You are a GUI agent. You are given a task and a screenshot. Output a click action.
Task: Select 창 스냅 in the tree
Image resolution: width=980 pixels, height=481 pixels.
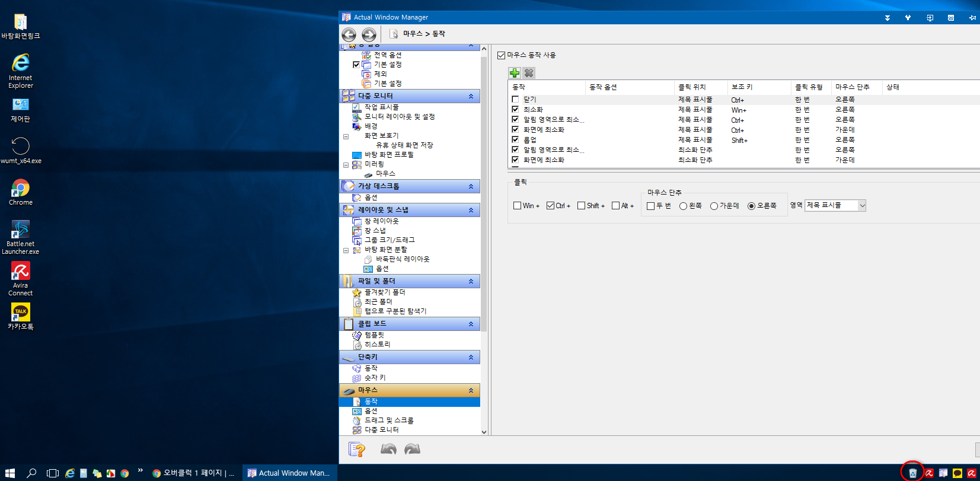tap(375, 231)
